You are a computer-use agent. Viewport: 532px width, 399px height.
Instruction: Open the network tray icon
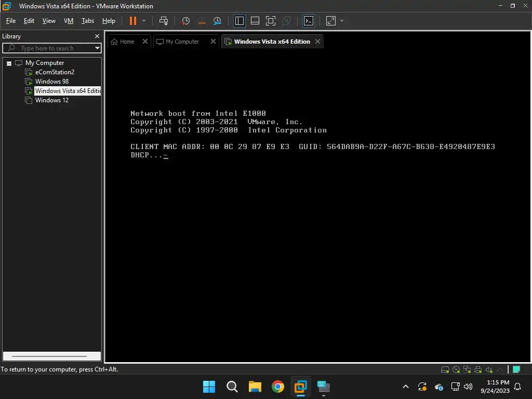point(455,387)
